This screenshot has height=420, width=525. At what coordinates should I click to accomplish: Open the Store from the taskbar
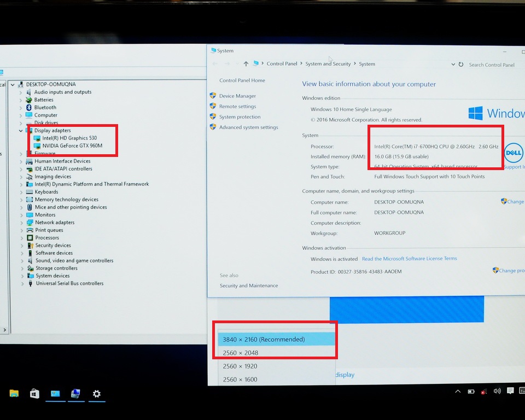pyautogui.click(x=34, y=394)
